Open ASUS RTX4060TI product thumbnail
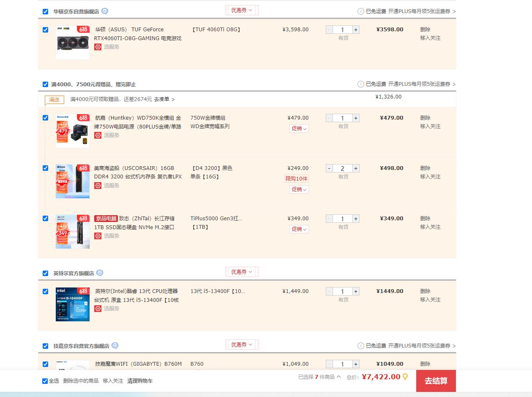 [73, 43]
